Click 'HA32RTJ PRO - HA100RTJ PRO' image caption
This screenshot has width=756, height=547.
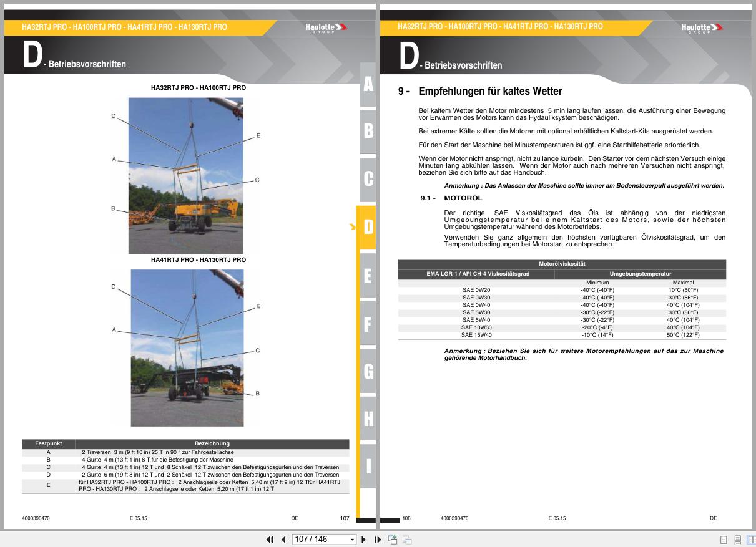[199, 88]
